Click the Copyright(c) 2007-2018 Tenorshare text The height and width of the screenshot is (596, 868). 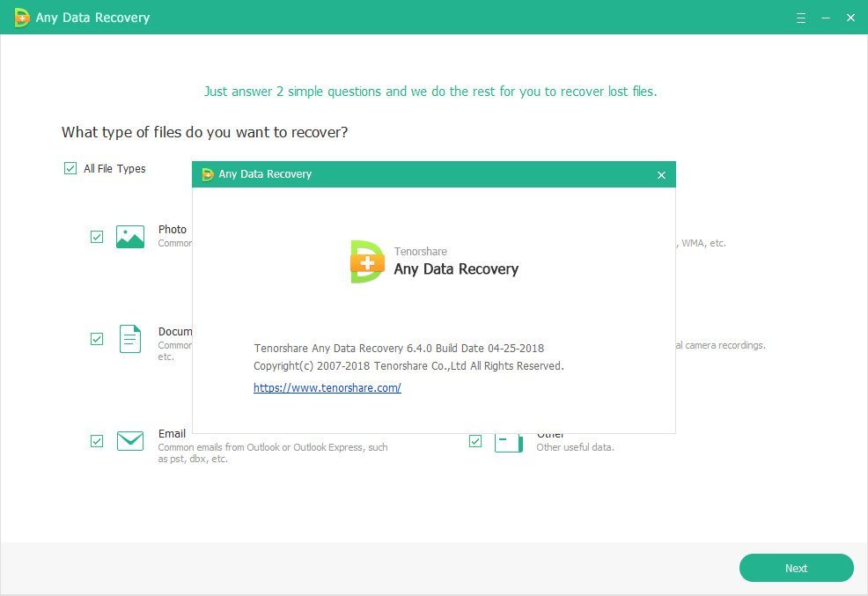click(x=408, y=366)
